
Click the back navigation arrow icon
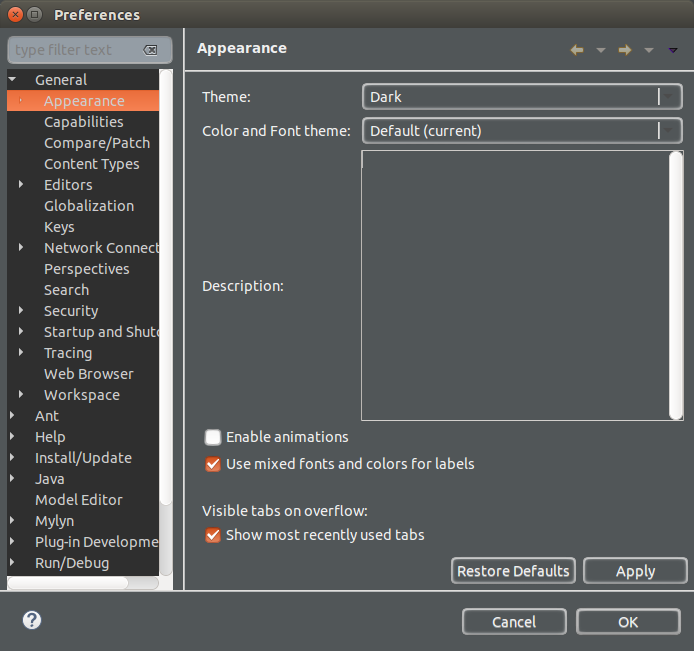point(577,50)
